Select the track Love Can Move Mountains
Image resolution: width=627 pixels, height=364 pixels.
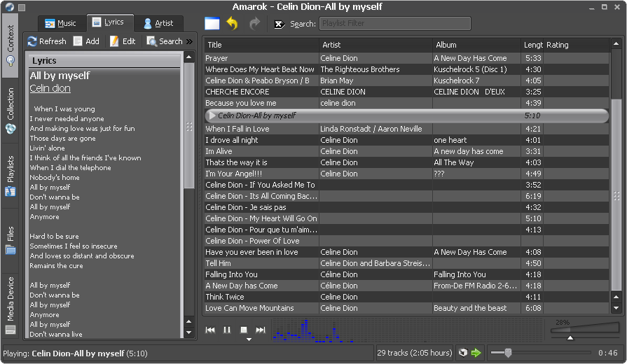pyautogui.click(x=406, y=308)
